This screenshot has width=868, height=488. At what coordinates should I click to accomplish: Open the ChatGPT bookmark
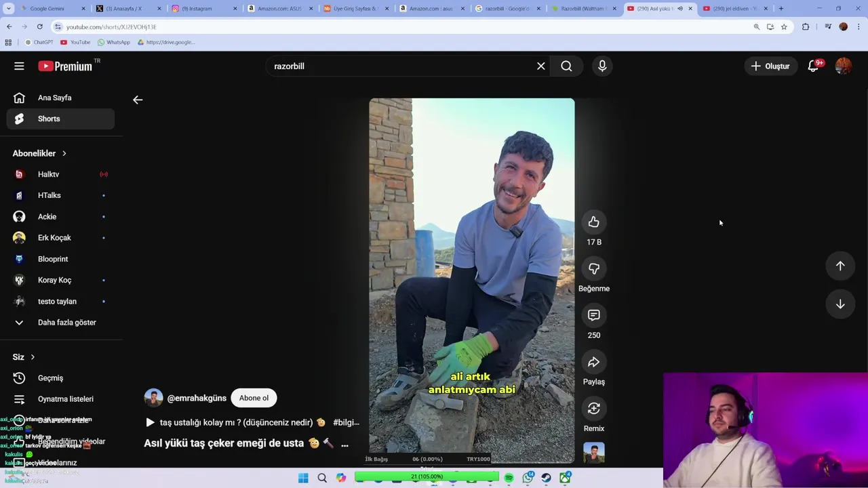39,42
